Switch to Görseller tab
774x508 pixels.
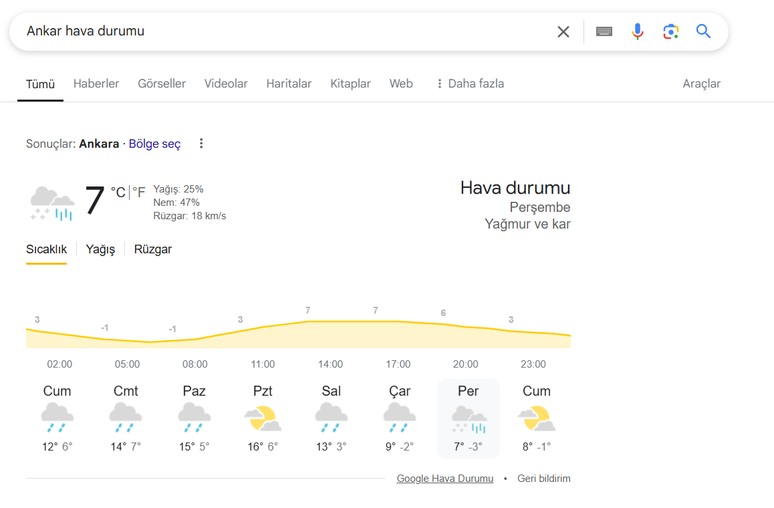point(161,84)
